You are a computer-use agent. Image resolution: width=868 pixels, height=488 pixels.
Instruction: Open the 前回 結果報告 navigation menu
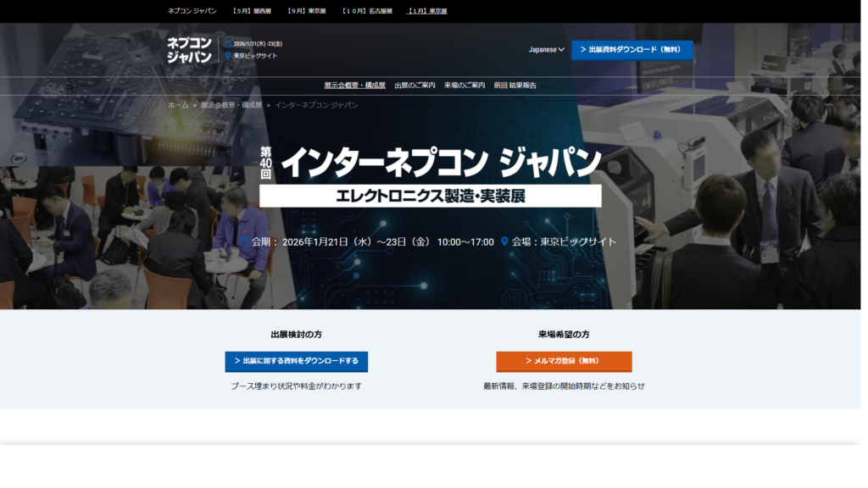pos(515,86)
